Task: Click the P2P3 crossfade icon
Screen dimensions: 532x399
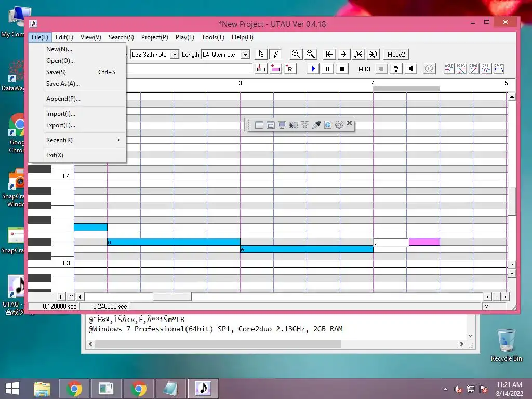Action: point(461,69)
